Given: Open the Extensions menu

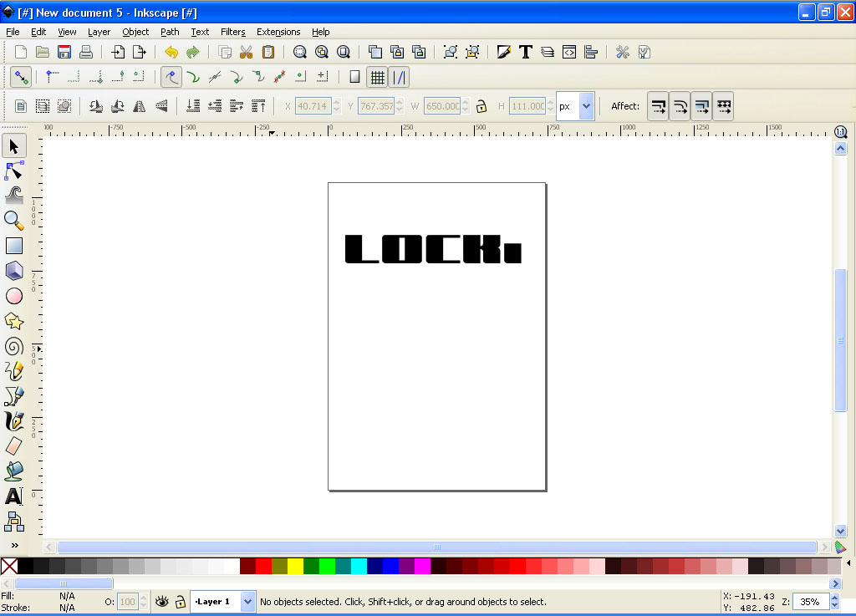Looking at the screenshot, I should pyautogui.click(x=278, y=32).
